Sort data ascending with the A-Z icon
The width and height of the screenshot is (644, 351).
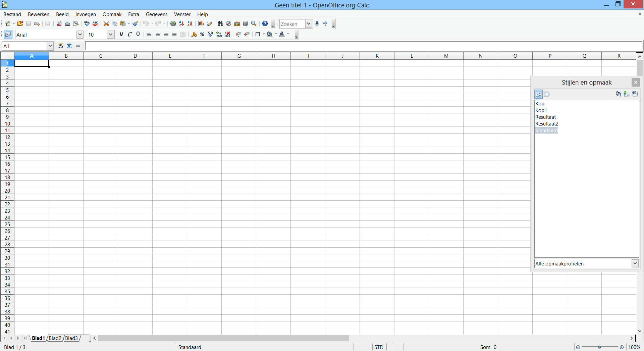(181, 23)
